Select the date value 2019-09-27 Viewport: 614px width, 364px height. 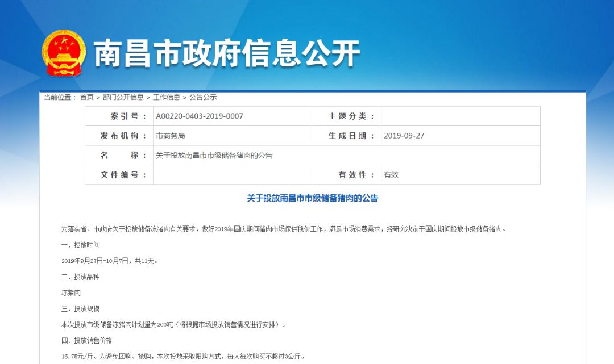tap(404, 136)
